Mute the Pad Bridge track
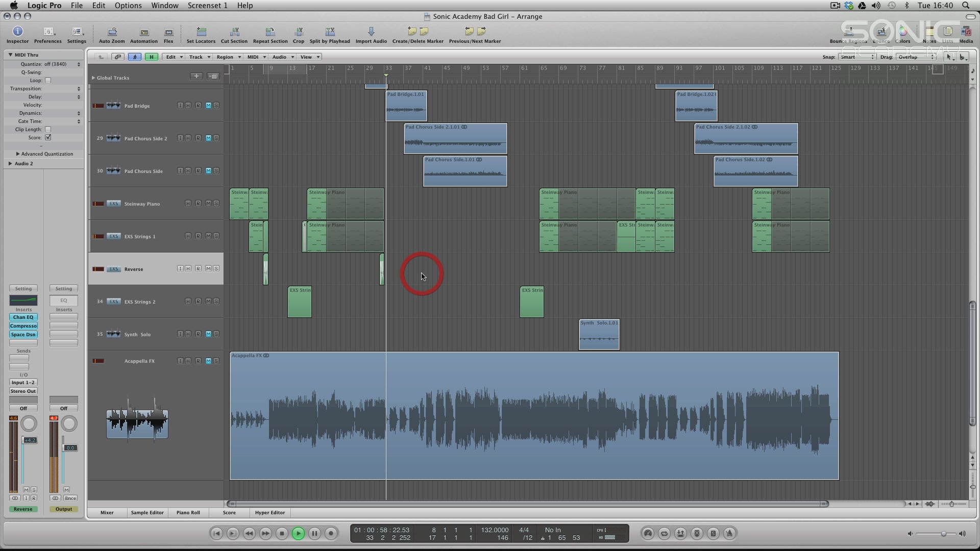The image size is (980, 551). pos(208,106)
